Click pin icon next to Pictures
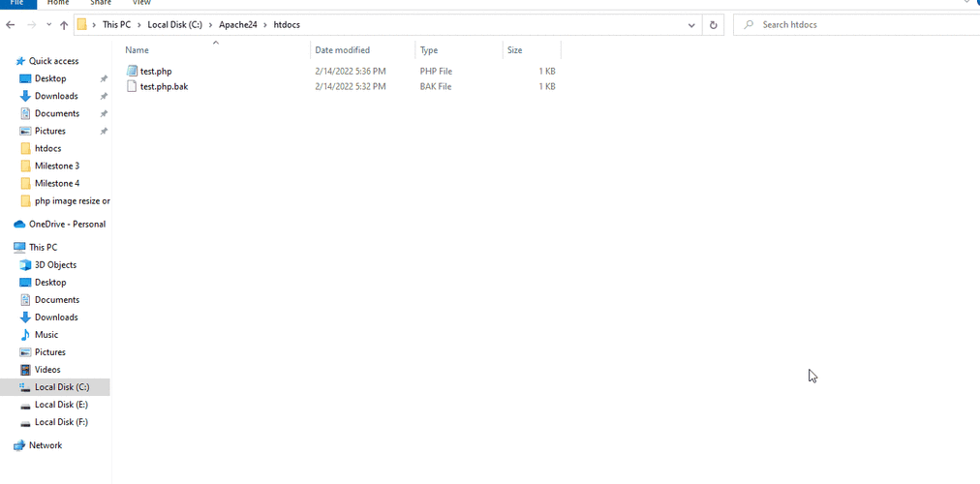 [x=104, y=131]
